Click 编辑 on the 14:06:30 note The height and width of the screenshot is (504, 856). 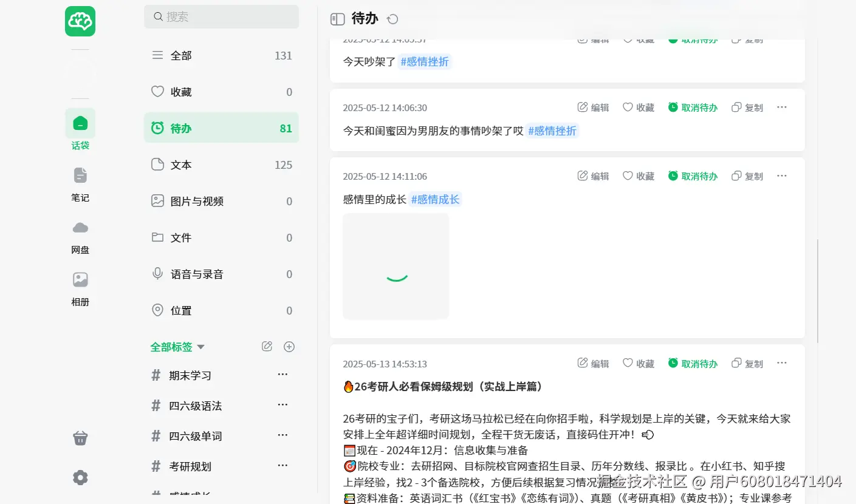[593, 107]
